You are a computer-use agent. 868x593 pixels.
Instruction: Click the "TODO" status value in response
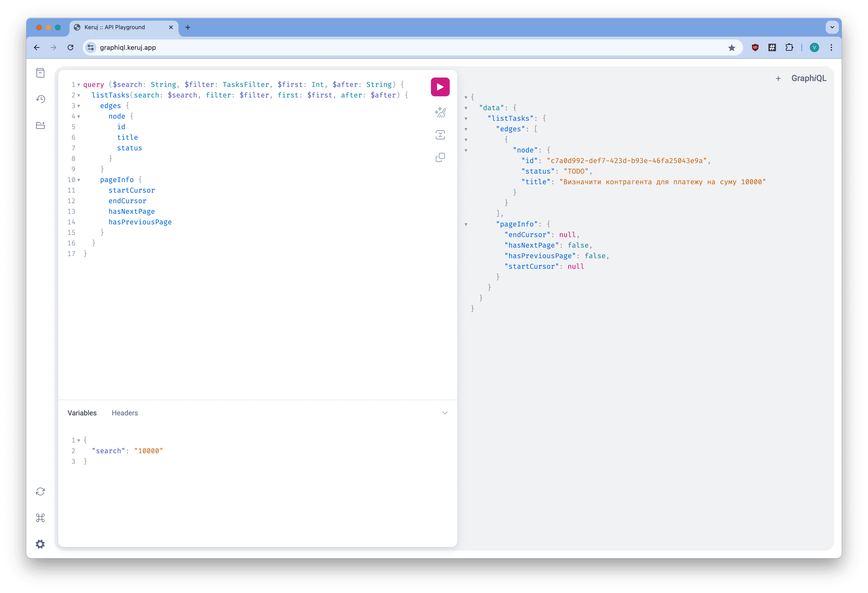coord(576,171)
